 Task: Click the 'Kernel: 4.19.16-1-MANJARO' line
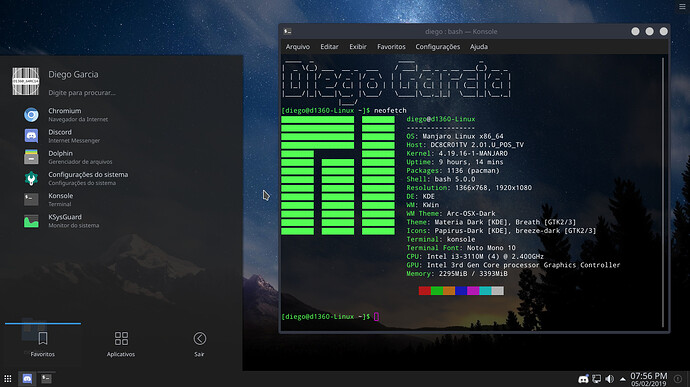(457, 154)
